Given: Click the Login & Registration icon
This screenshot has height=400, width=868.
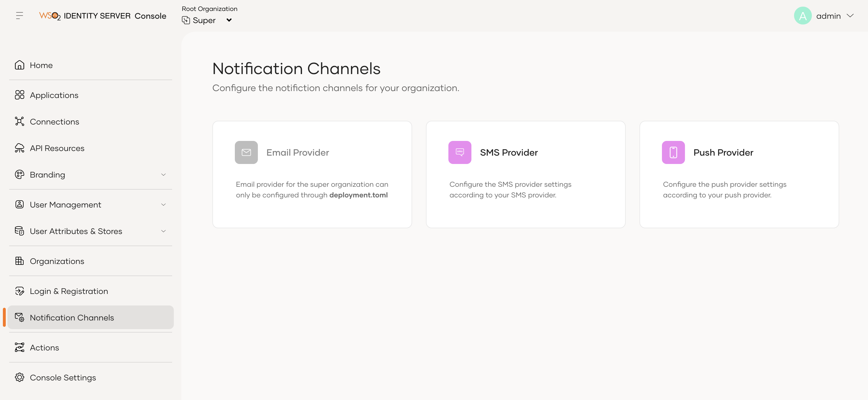Looking at the screenshot, I should tap(20, 291).
